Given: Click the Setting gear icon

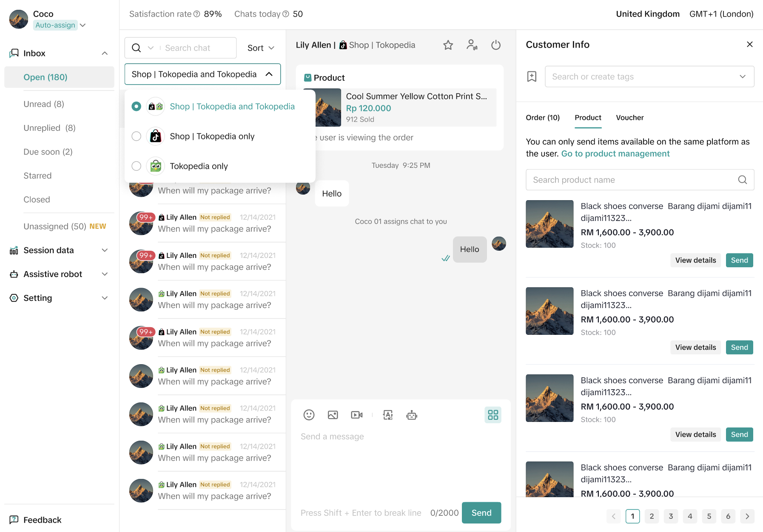Looking at the screenshot, I should coord(14,298).
